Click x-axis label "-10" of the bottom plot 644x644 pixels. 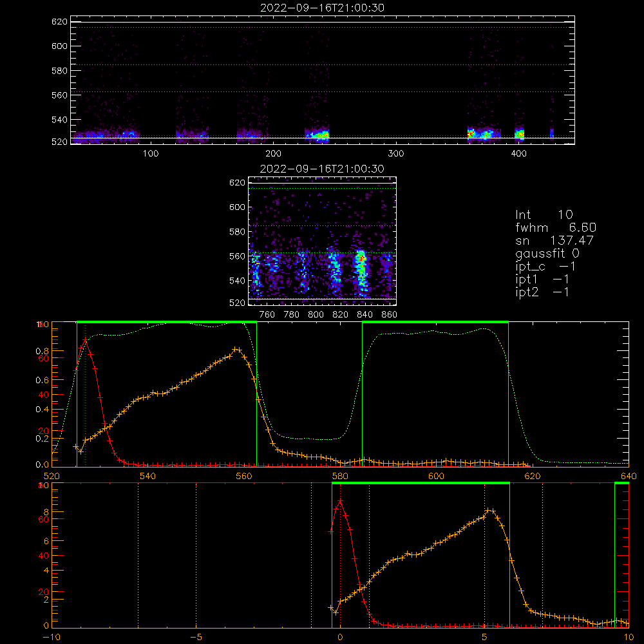coord(52,637)
